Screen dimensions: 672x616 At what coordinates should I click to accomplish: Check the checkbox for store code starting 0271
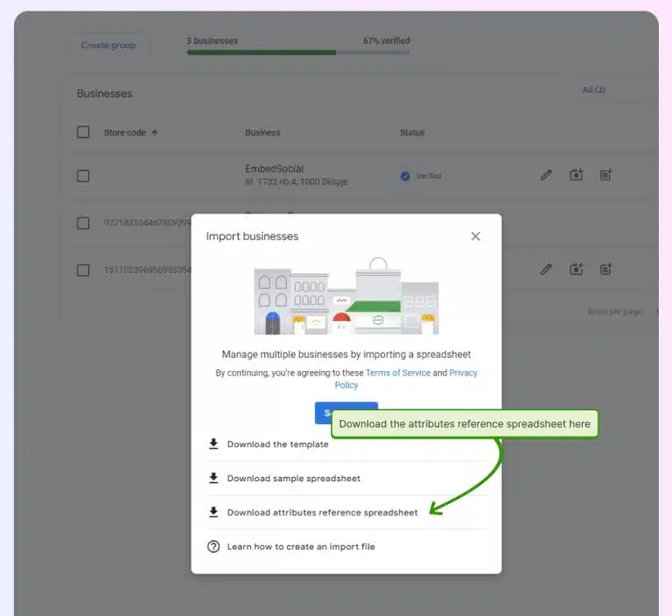click(83, 223)
